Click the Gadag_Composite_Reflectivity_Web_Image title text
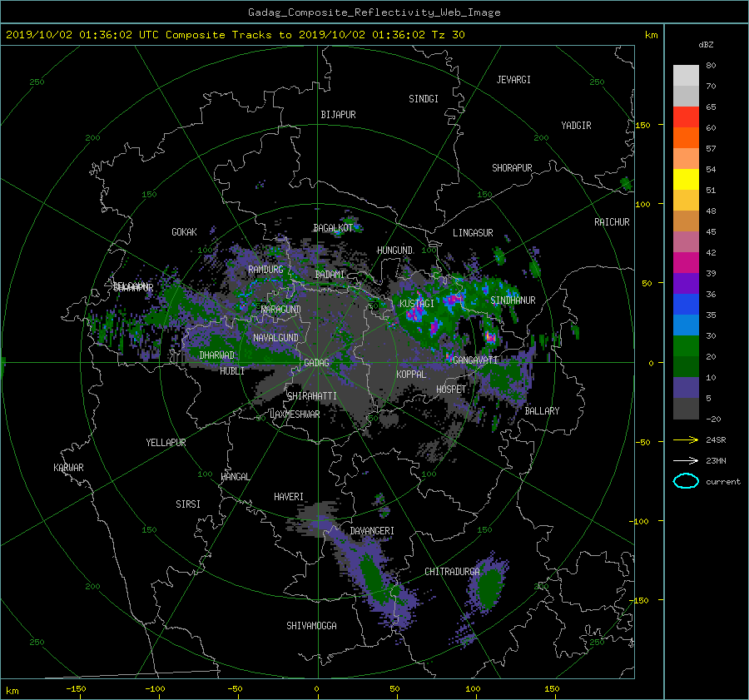Image resolution: width=749 pixels, height=700 pixels. pos(374,12)
